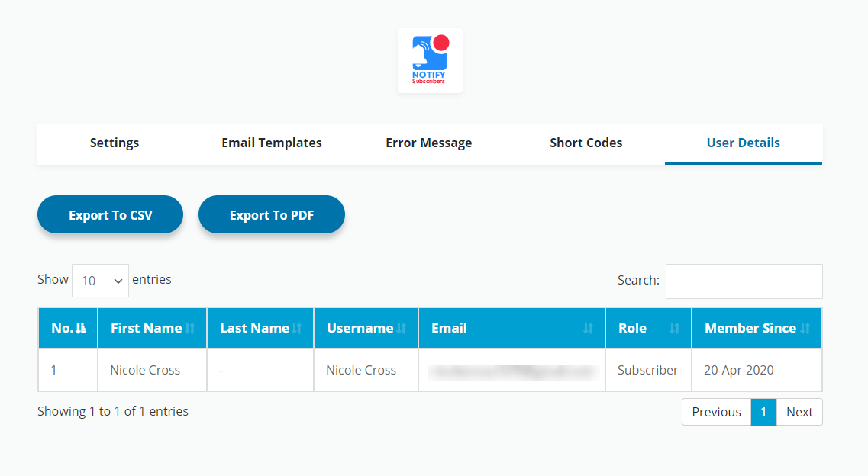Go to Previous page

716,412
